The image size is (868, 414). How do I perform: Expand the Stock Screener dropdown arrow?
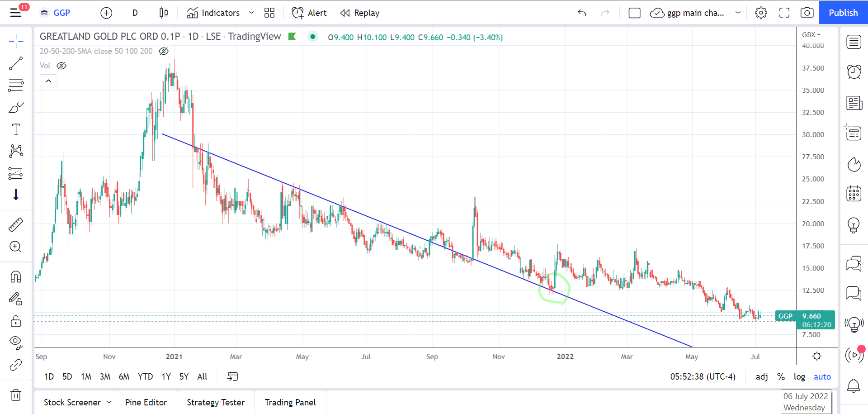109,402
